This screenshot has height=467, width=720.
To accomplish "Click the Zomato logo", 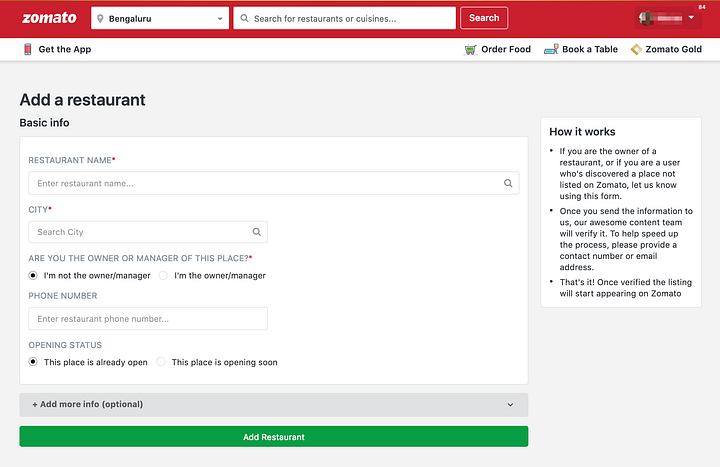I will click(x=49, y=18).
